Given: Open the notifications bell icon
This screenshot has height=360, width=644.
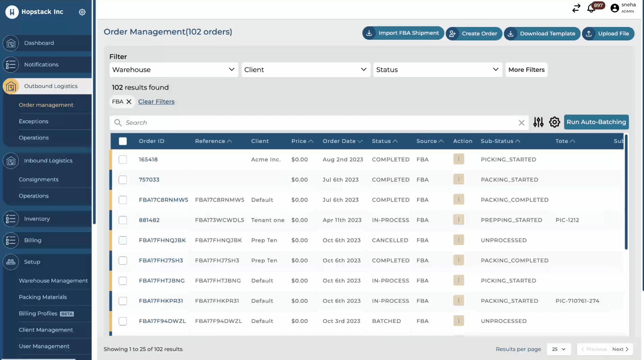Looking at the screenshot, I should click(591, 8).
